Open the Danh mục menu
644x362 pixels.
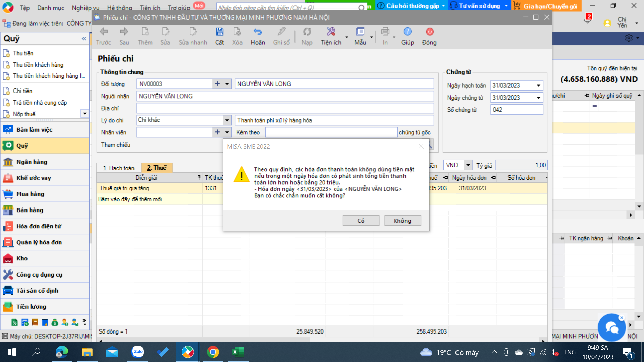[51, 8]
